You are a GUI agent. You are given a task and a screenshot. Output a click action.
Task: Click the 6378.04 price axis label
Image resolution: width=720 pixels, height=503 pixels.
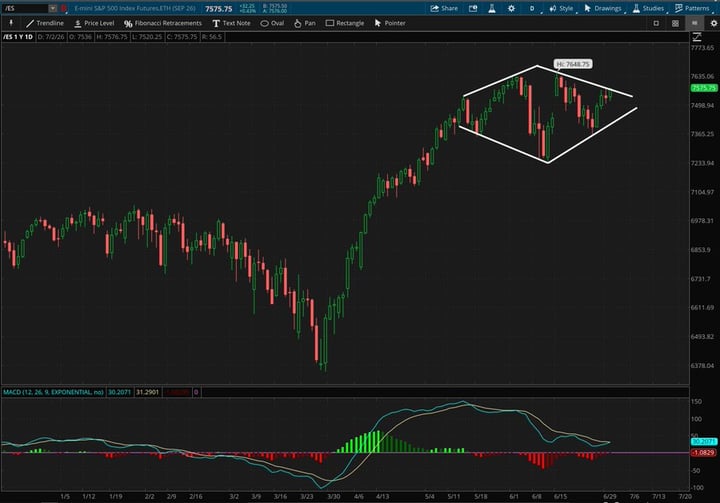(703, 366)
